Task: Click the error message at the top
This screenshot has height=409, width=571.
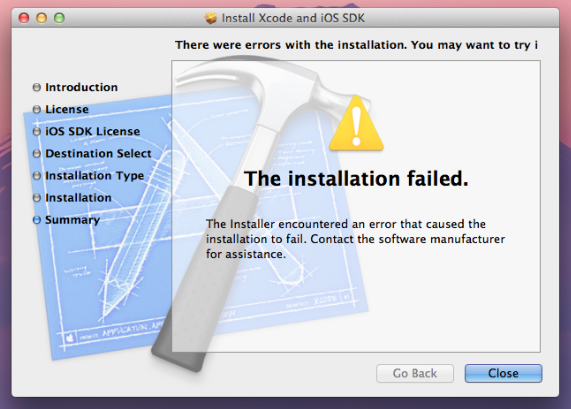Action: [x=356, y=45]
